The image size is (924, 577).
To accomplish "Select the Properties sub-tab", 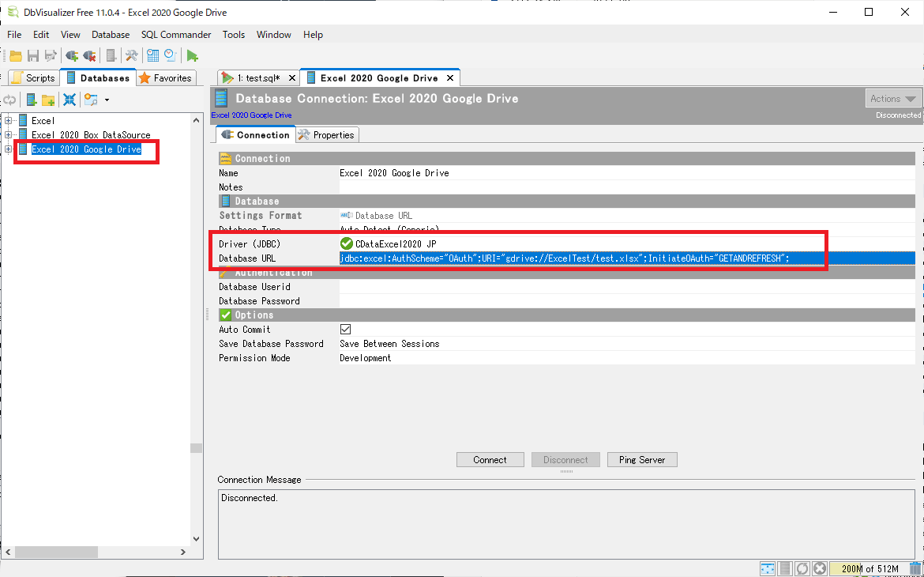I will coord(327,135).
